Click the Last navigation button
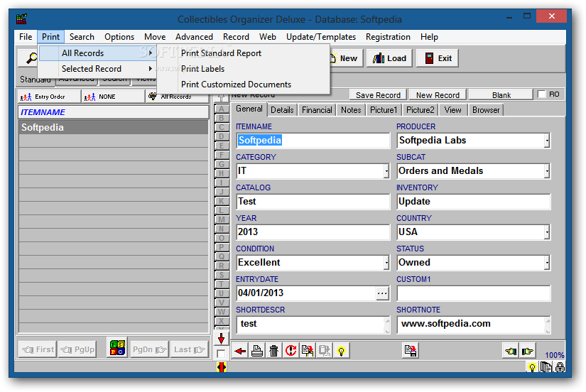The height and width of the screenshot is (392, 586). (x=189, y=350)
